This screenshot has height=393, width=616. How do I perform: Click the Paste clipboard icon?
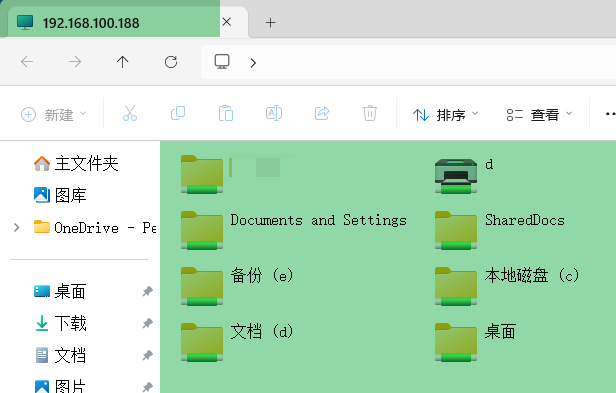click(x=226, y=114)
